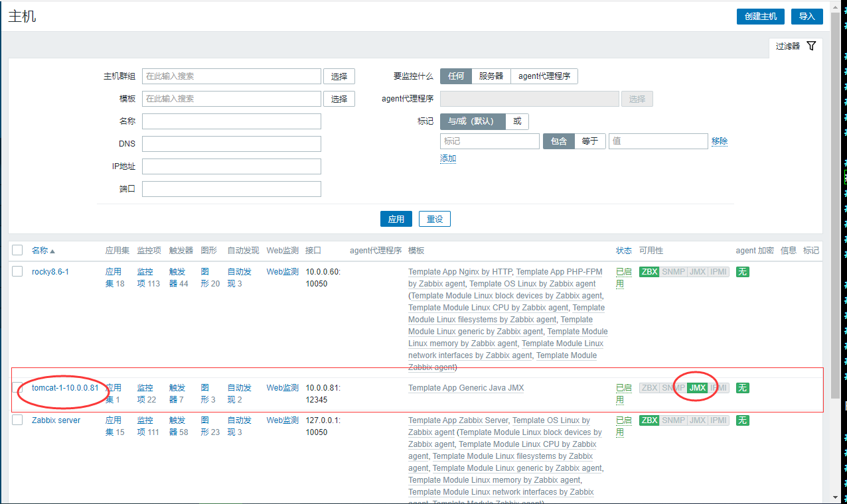Toggle the select-all hosts checkbox
This screenshot has height=504, width=847.
coord(17,250)
